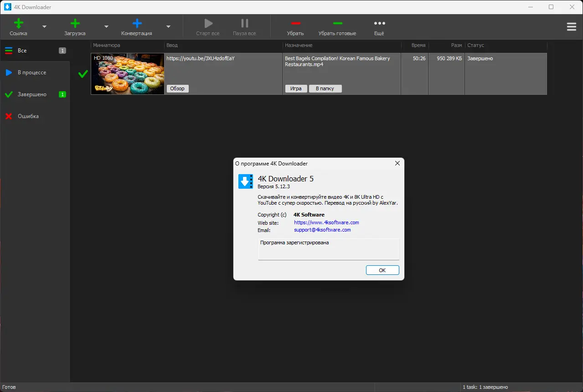Screen dimensions: 583x392
Task: Click the green minus Убрать готовые icon
Action: click(337, 23)
